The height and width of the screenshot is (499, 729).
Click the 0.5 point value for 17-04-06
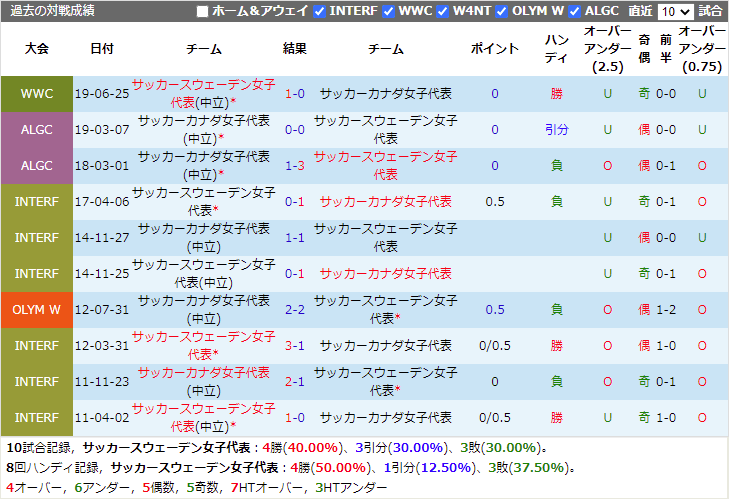[495, 202]
